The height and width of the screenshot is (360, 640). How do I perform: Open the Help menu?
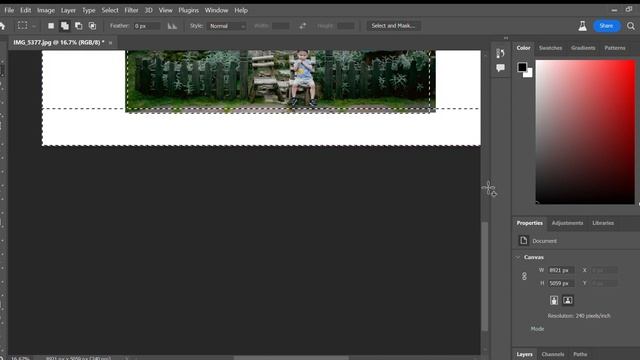[x=241, y=10]
